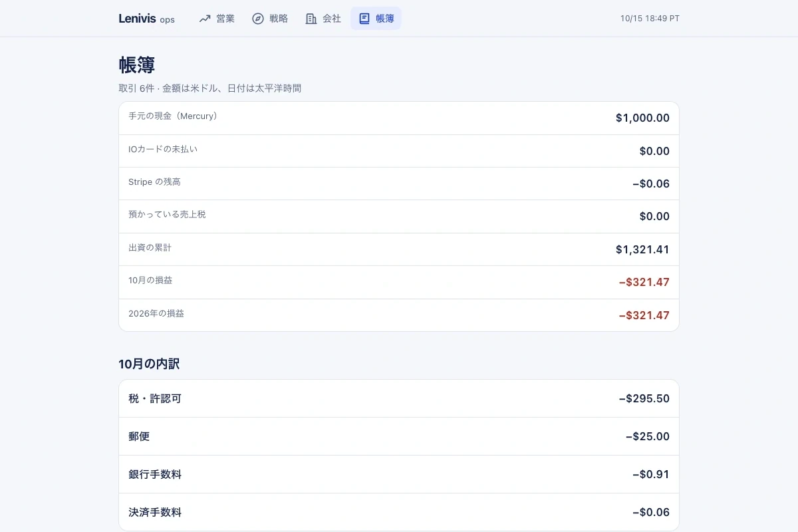This screenshot has width=798, height=532.
Task: Click the 預かっている売上税 $0.00 value
Action: (654, 216)
